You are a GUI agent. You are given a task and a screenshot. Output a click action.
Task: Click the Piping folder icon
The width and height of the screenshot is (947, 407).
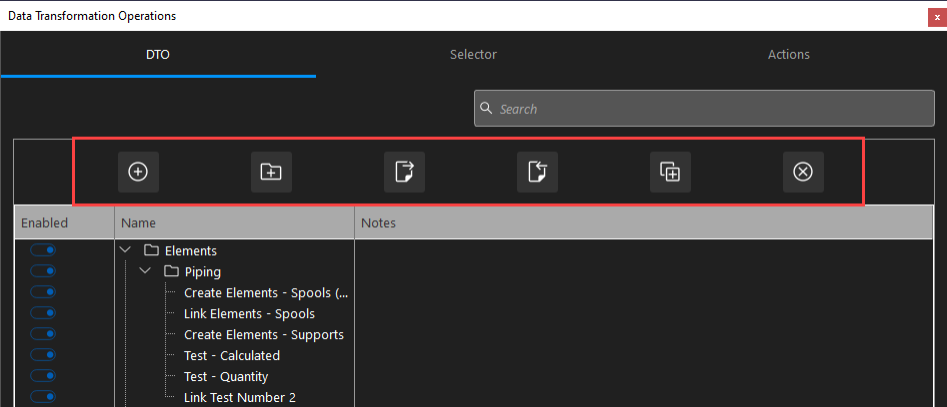click(172, 272)
